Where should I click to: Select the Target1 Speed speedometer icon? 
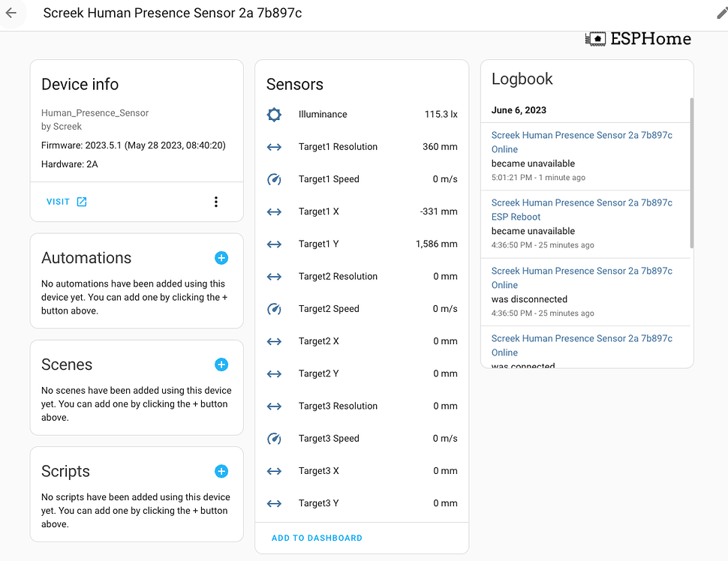[x=273, y=179]
